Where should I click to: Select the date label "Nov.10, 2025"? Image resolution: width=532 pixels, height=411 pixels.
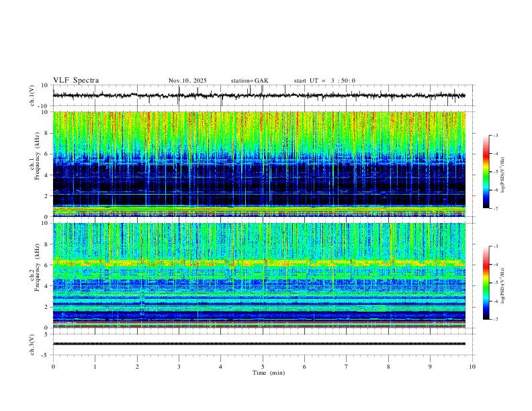click(187, 81)
